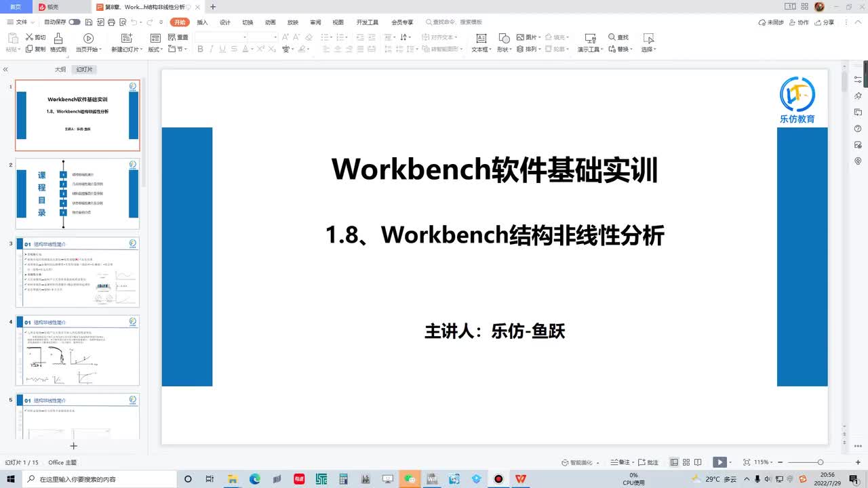Screen dimensions: 868x488
Task: Start slideshow with 当页开始 play icon
Action: (x=88, y=38)
